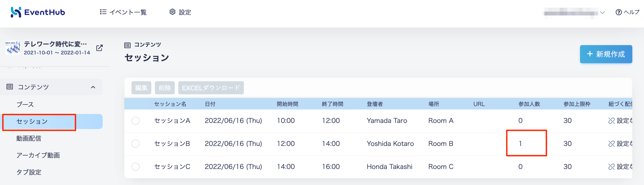Open the 動画配信 sidebar item
644x185 pixels.
pyautogui.click(x=29, y=139)
